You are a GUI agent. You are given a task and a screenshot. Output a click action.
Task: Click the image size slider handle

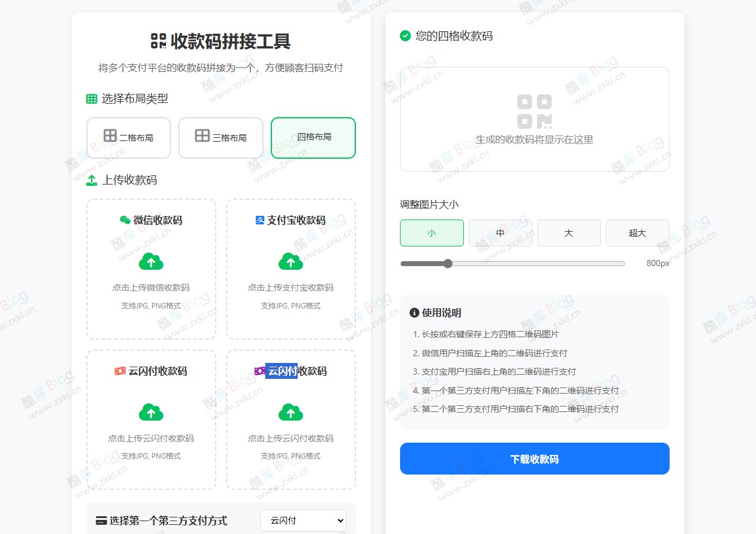click(448, 264)
